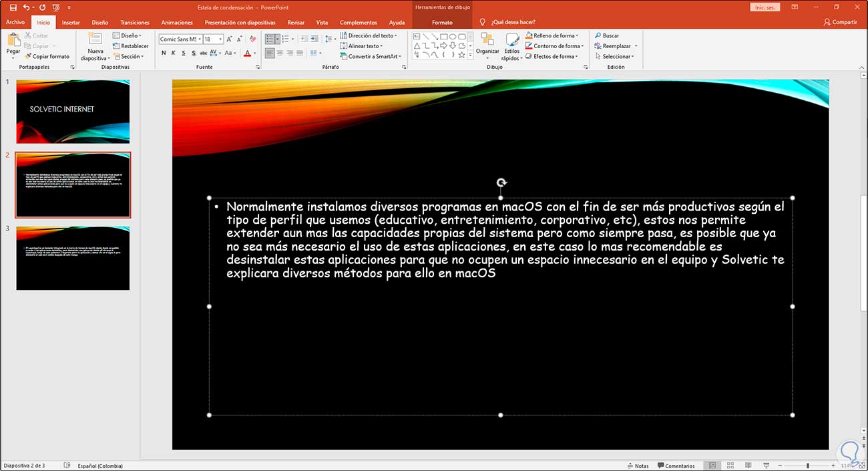Select slide 3 thumbnail
The image size is (868, 471).
(73, 258)
